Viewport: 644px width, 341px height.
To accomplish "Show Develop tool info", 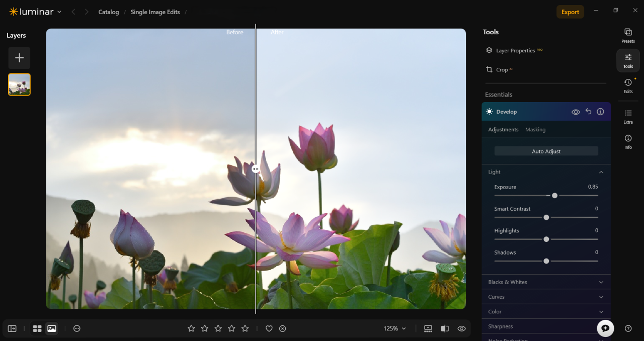I will pyautogui.click(x=600, y=112).
